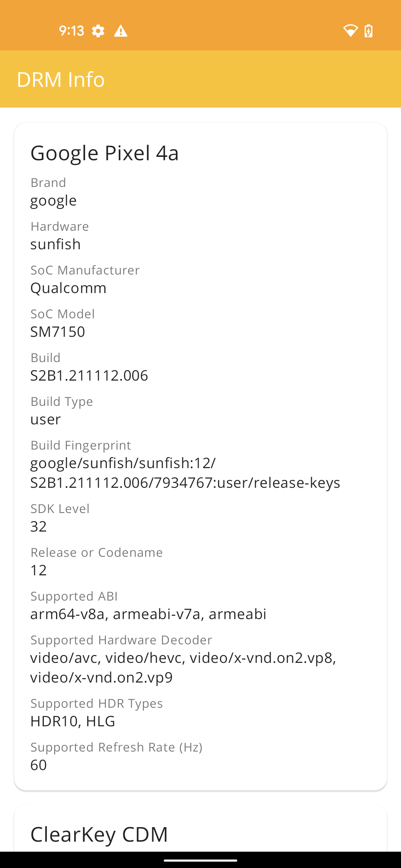
Task: Select the SDK Level value 32
Action: pyautogui.click(x=39, y=526)
